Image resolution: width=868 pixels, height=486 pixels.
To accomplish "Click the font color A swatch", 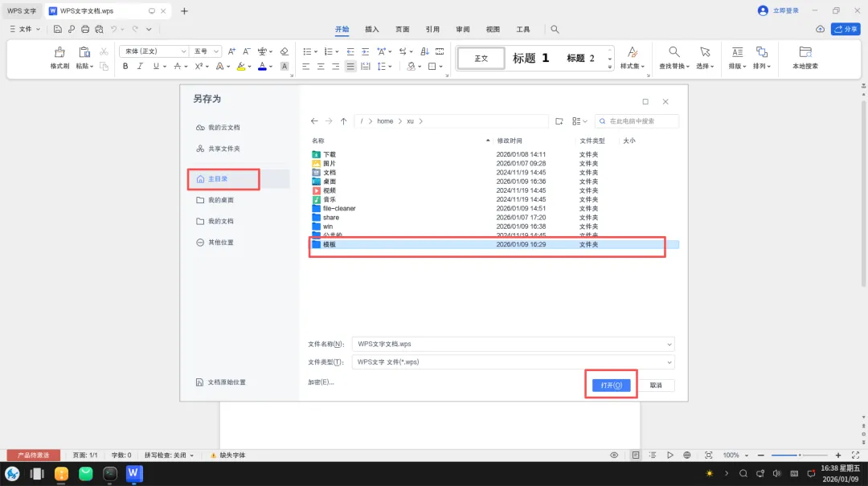I will coord(262,67).
